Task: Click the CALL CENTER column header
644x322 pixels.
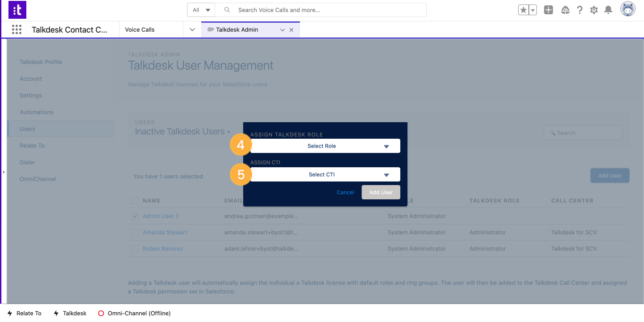Action: click(572, 201)
